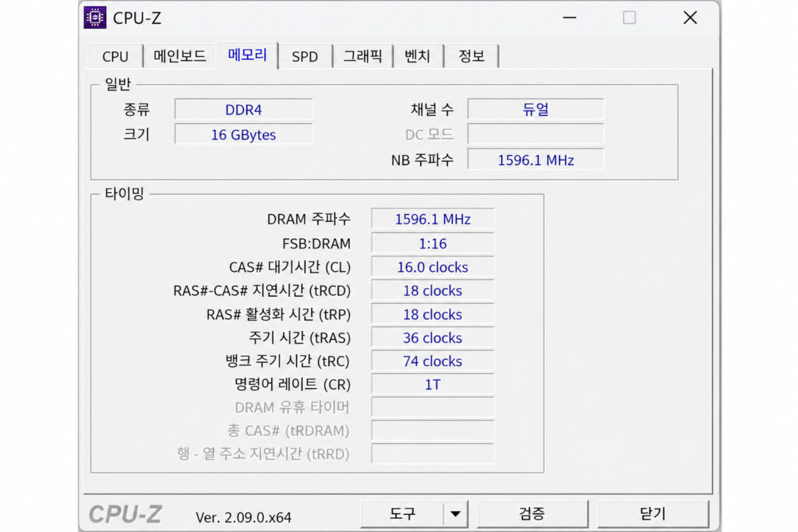Image resolution: width=798 pixels, height=532 pixels.
Task: Expand the 도구 dropdown arrow
Action: 455,513
